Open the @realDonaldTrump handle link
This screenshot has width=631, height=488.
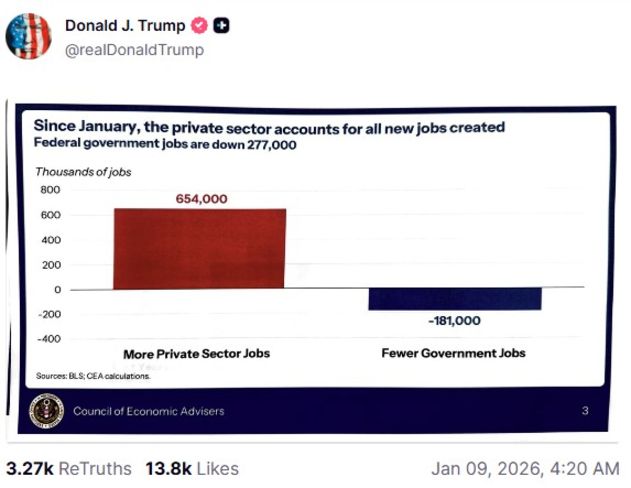pos(134,49)
